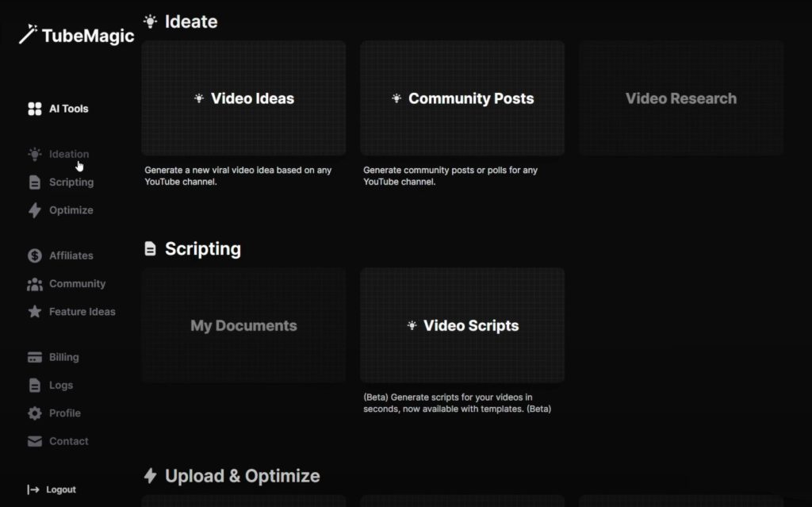Viewport: 812px width, 507px height.
Task: Click the Affiliates dollar sign icon
Action: (x=33, y=255)
